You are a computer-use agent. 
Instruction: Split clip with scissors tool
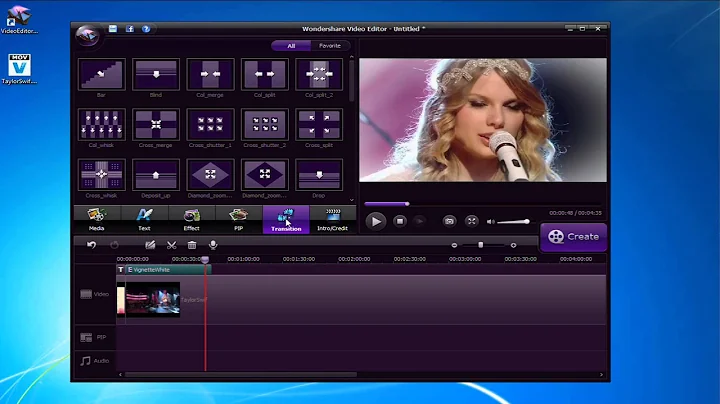[172, 245]
